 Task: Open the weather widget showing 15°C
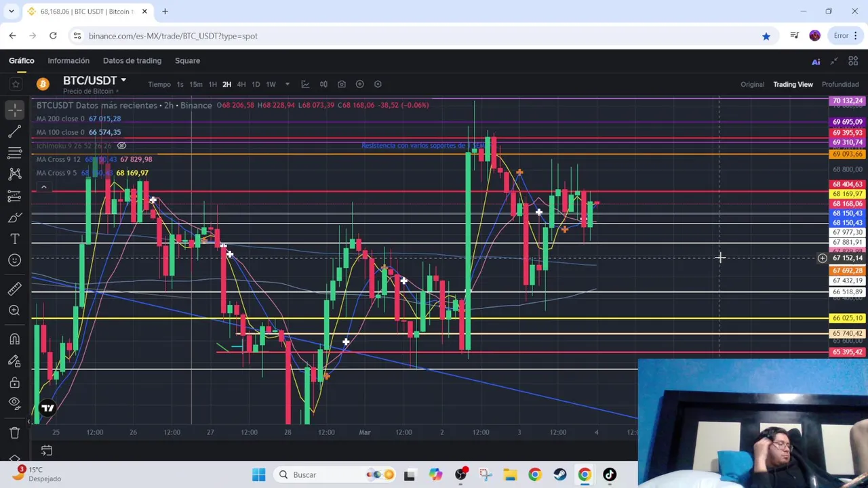click(x=37, y=474)
